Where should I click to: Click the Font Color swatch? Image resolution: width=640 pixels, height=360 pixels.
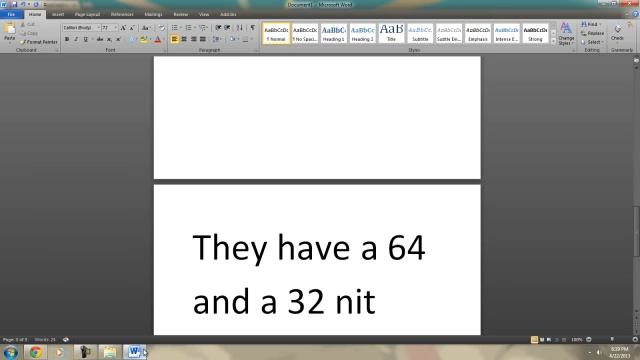click(158, 39)
